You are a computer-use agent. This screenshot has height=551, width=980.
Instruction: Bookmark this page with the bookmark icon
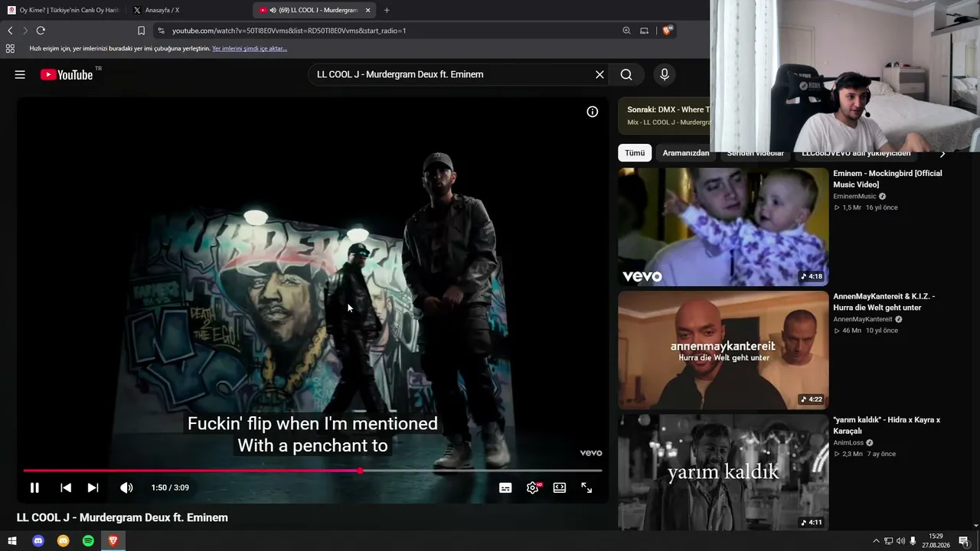click(x=141, y=31)
